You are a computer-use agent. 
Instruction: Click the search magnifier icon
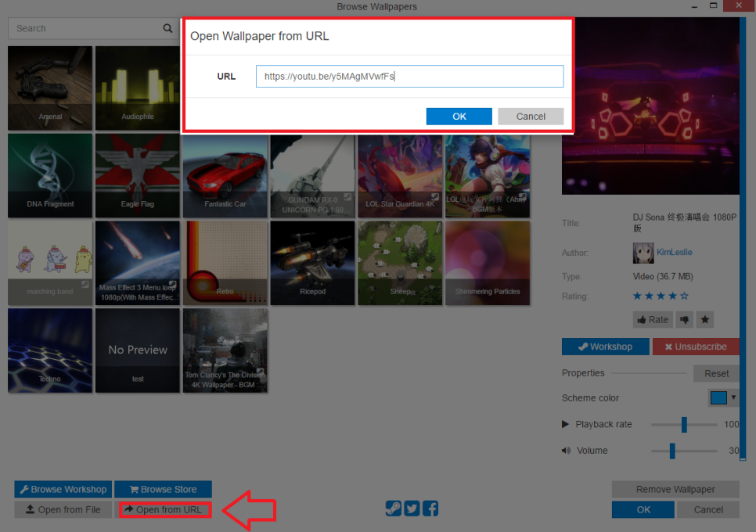tap(167, 28)
